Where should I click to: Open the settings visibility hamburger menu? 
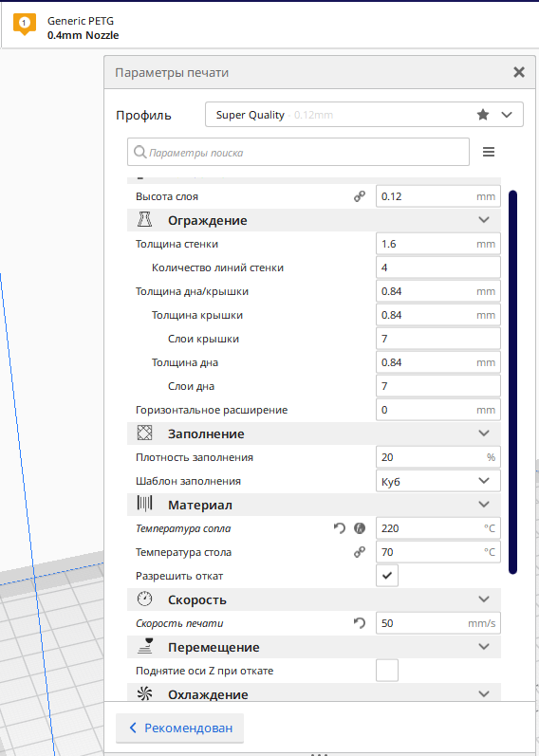pyautogui.click(x=489, y=153)
